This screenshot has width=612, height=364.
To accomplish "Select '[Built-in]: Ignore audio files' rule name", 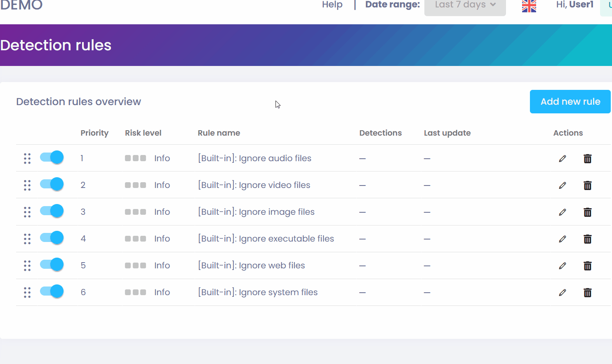I will pyautogui.click(x=254, y=158).
